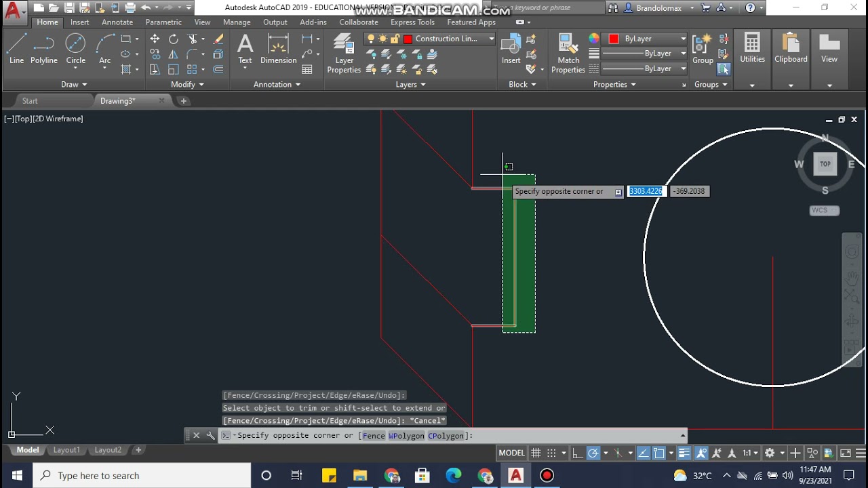Click the Move tool icon

[155, 39]
